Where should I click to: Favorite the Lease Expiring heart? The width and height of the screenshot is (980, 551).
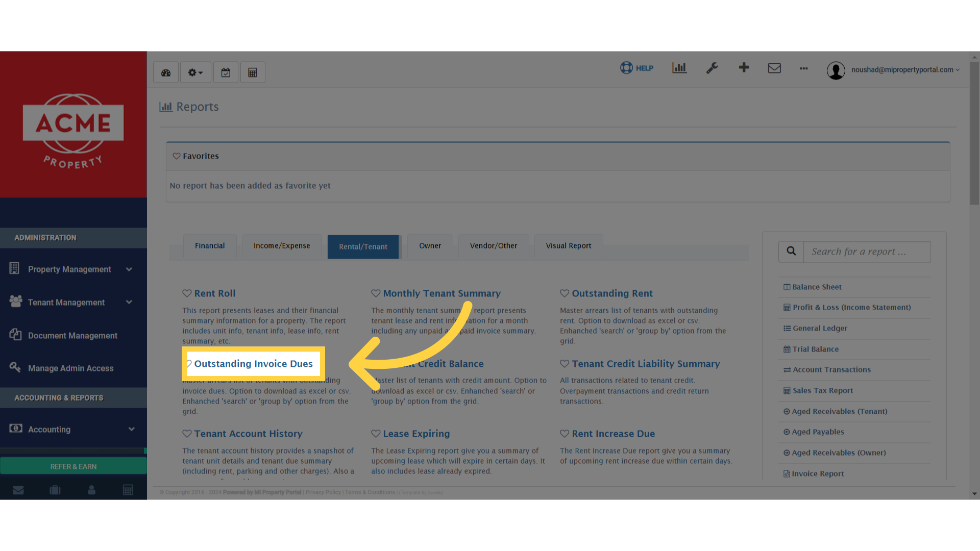click(376, 434)
